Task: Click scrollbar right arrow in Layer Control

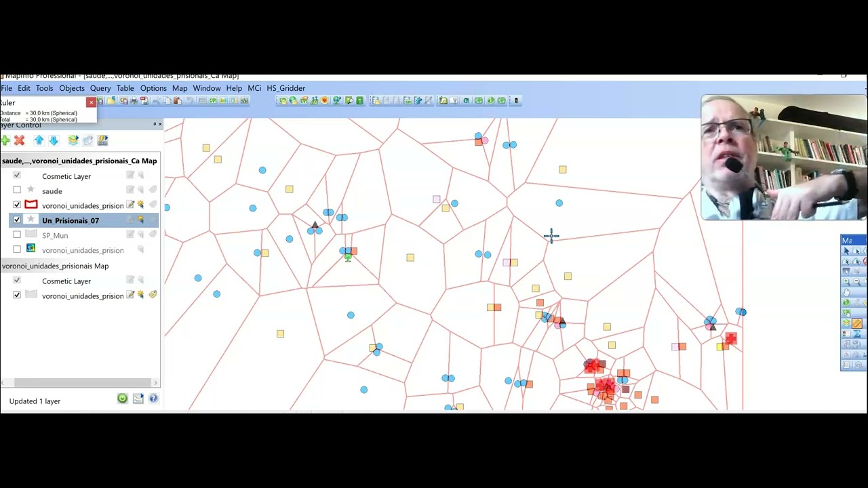Action: [156, 383]
